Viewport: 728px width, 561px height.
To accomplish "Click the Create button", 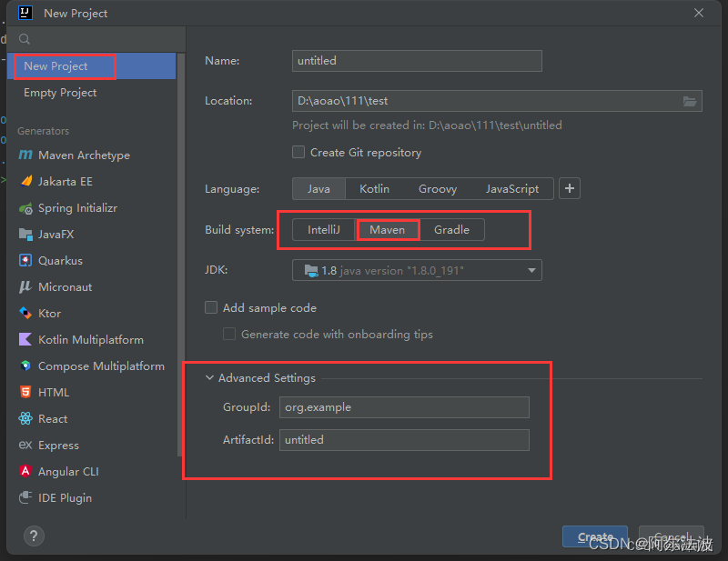I will (x=595, y=536).
